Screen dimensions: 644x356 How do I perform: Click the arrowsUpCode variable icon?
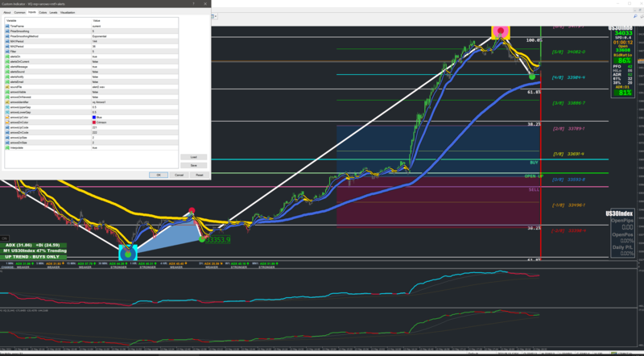pyautogui.click(x=7, y=127)
